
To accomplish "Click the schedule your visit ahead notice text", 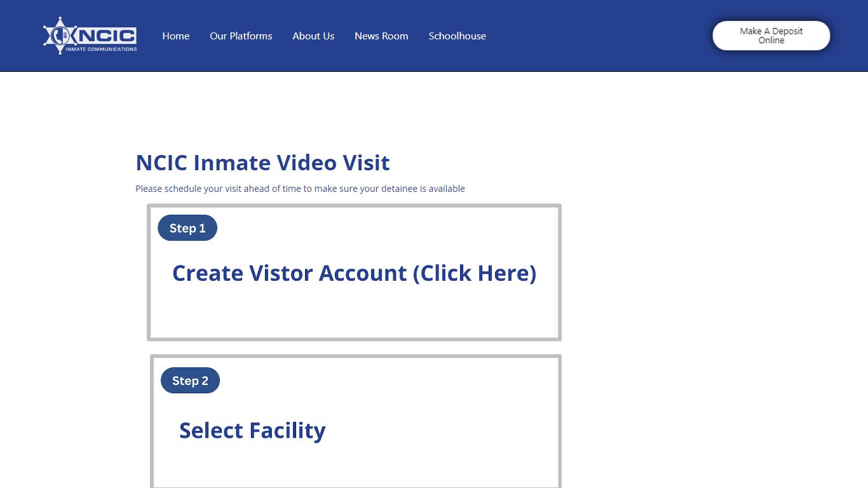I will (300, 189).
